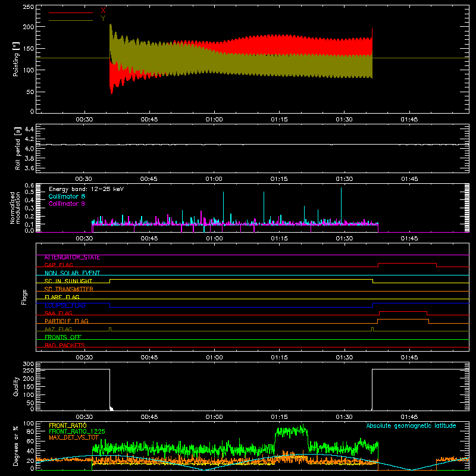Image resolution: width=476 pixels, height=476 pixels.
Task: Click the 250 tick label on Pointing axis
Action: [29, 7]
